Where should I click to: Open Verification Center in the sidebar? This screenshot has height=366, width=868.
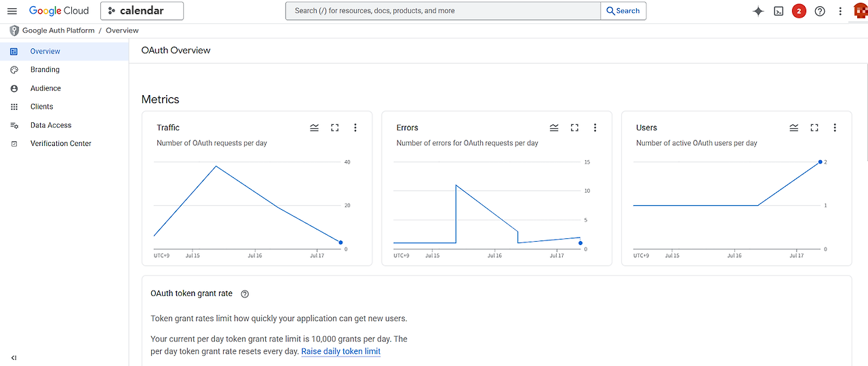tap(64, 143)
